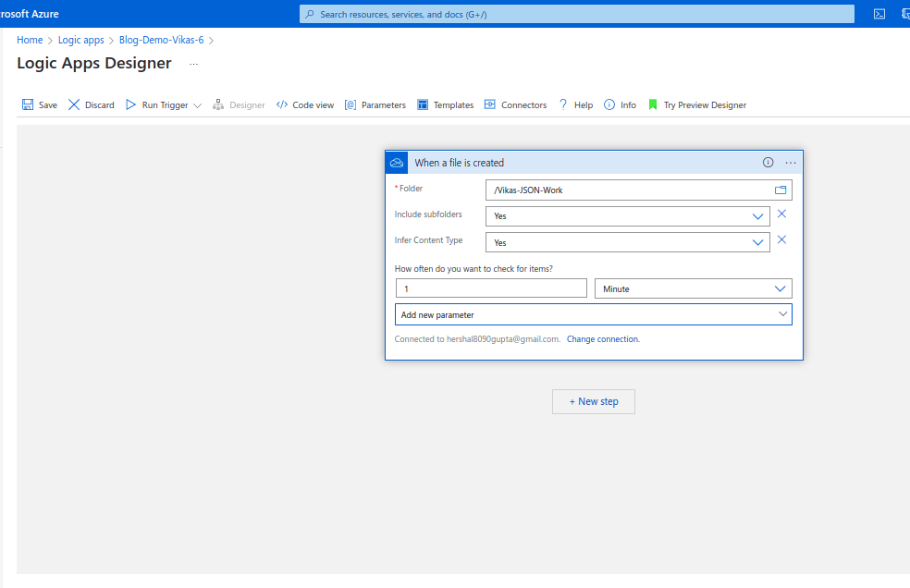Click the Infer Content Type label
The height and width of the screenshot is (588, 910).
(x=428, y=240)
